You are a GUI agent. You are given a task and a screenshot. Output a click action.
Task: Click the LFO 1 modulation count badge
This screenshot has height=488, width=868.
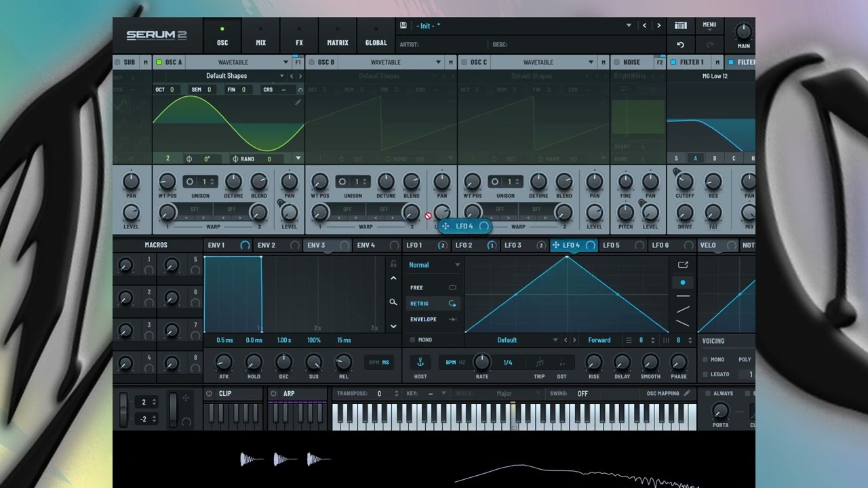coord(442,245)
